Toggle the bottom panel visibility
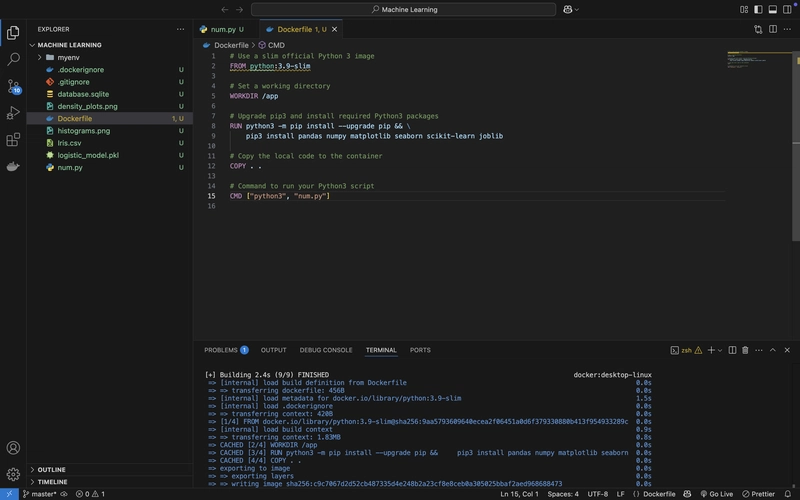 [x=772, y=9]
